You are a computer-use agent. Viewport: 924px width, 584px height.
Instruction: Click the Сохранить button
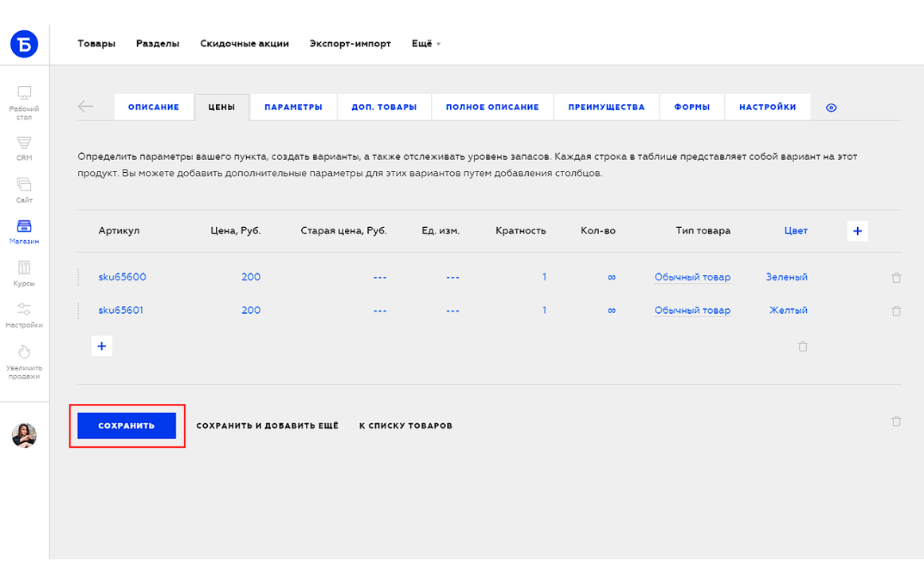point(127,425)
